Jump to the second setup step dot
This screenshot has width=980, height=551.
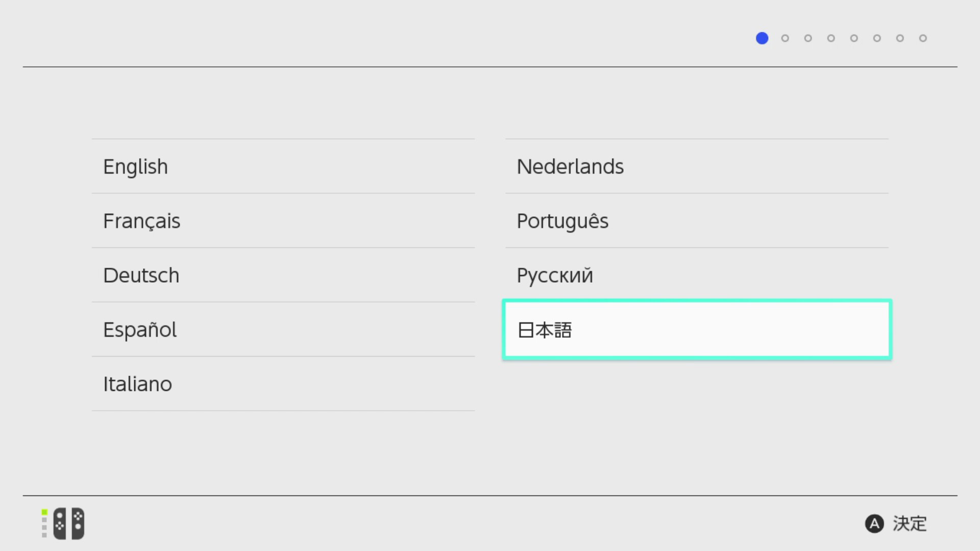[785, 38]
